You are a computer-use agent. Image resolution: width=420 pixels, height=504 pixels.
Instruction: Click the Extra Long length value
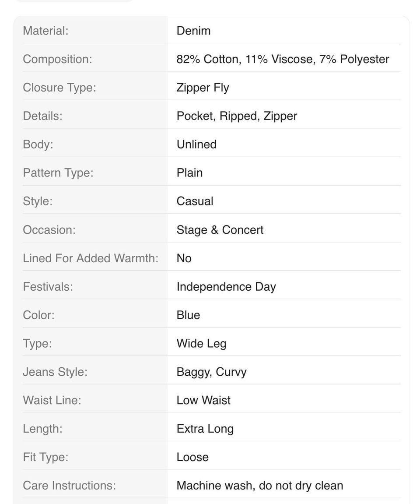coord(205,429)
